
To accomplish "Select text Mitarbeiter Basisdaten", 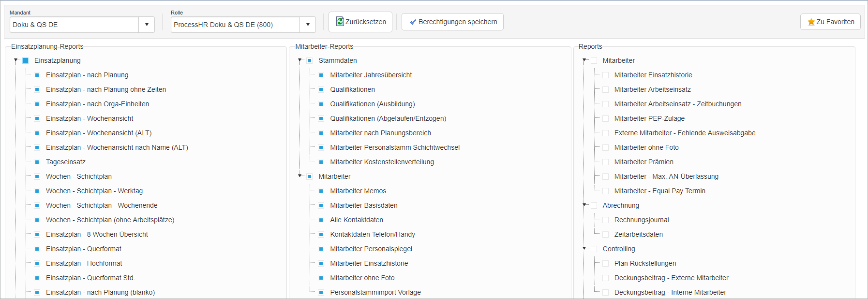I will coord(364,205).
